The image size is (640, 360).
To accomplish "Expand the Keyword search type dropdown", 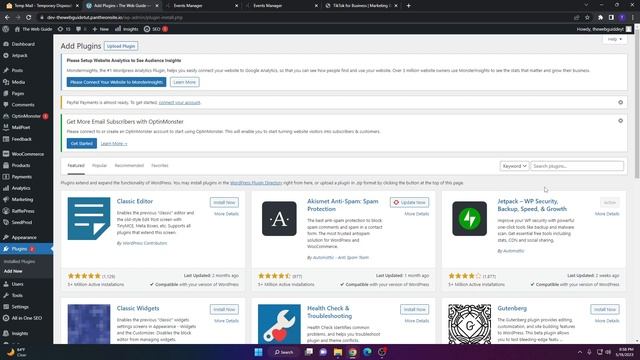I will click(x=514, y=166).
